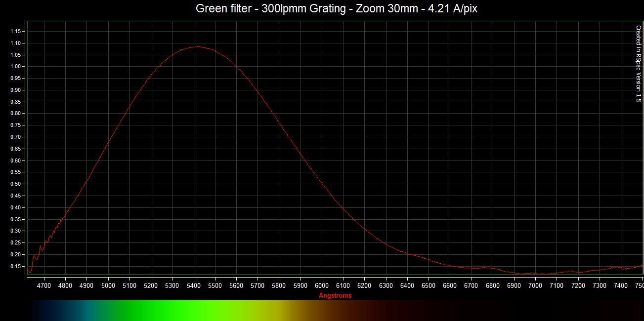Click the red "Angstroms" x-axis label
The height and width of the screenshot is (321, 644).
pos(335,296)
